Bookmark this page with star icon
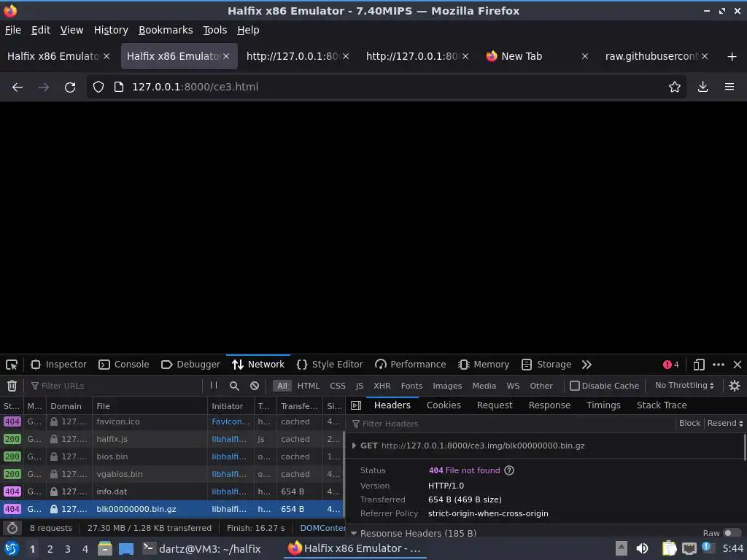Screen dimensions: 747x560 point(674,87)
